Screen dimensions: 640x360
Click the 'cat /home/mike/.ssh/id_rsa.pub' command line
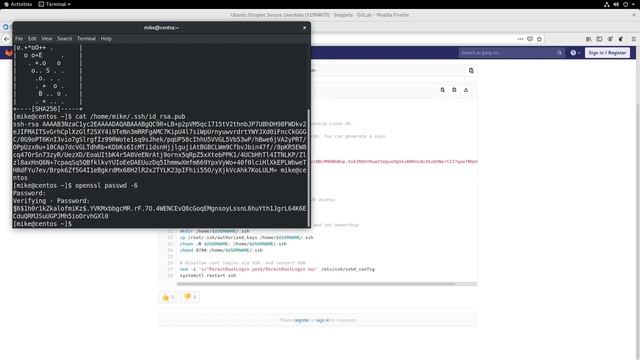(x=99, y=116)
